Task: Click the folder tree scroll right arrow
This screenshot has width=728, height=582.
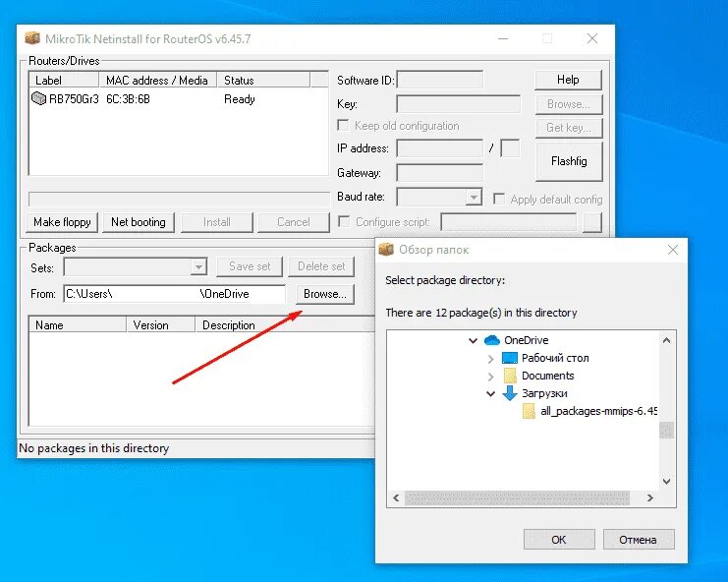Action: 650,497
